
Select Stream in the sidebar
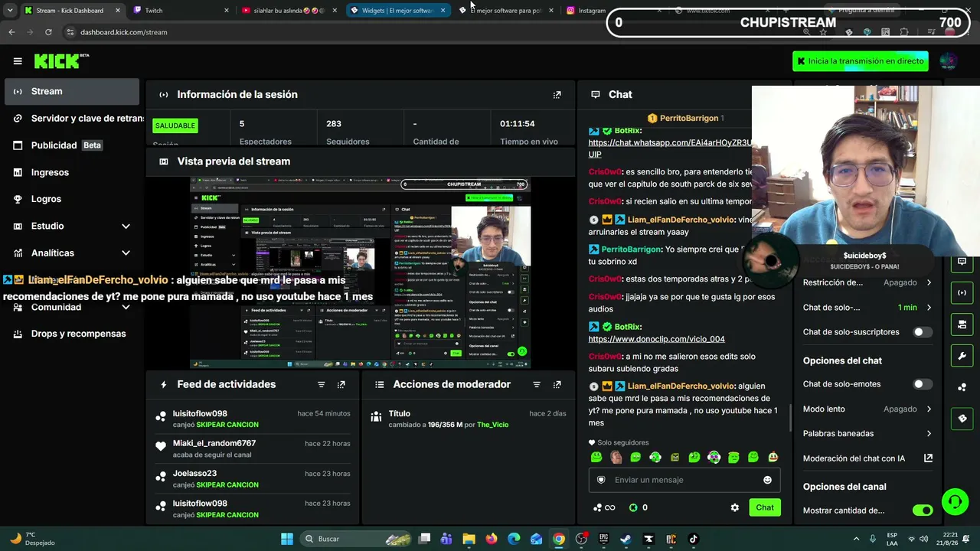(73, 92)
